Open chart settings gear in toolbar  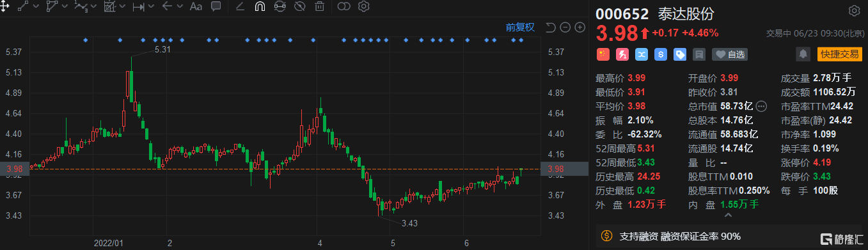click(364, 7)
